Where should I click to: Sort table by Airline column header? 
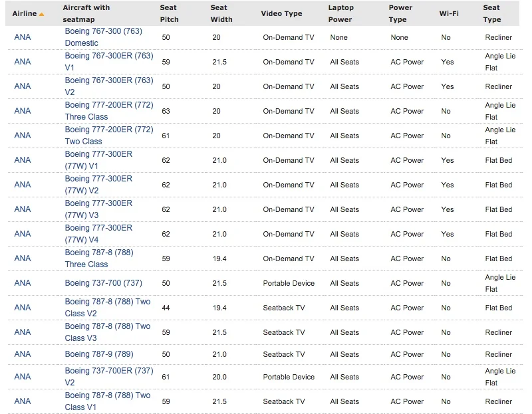(x=25, y=13)
